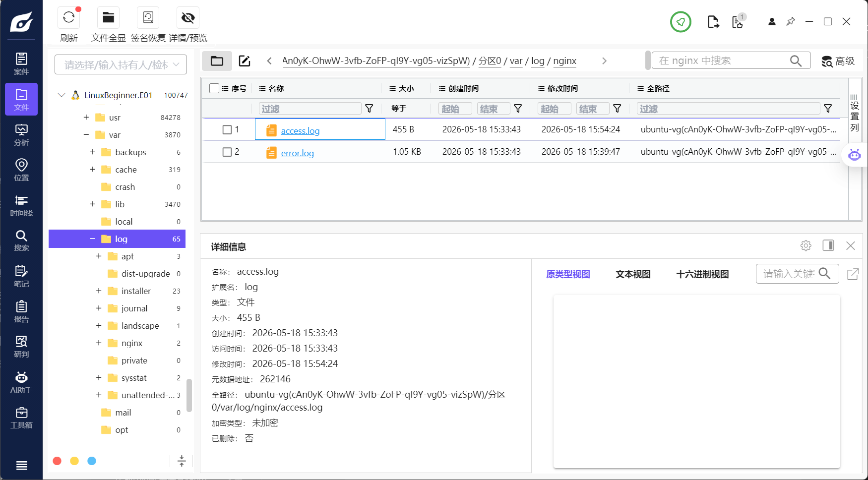Open the 报告 sidebar section
The image size is (868, 480).
(x=21, y=311)
